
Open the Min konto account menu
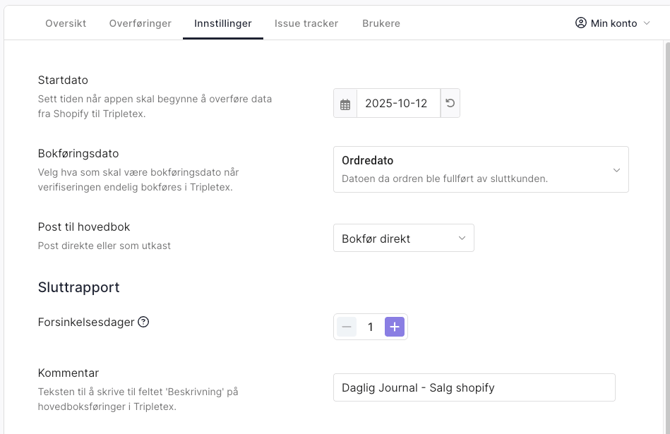(x=613, y=23)
